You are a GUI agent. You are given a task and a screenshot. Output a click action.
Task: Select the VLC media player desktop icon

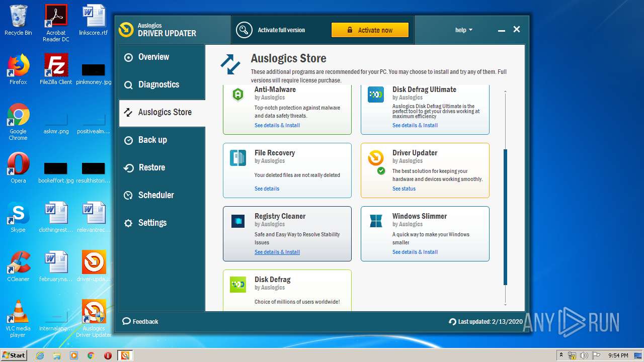click(x=18, y=319)
